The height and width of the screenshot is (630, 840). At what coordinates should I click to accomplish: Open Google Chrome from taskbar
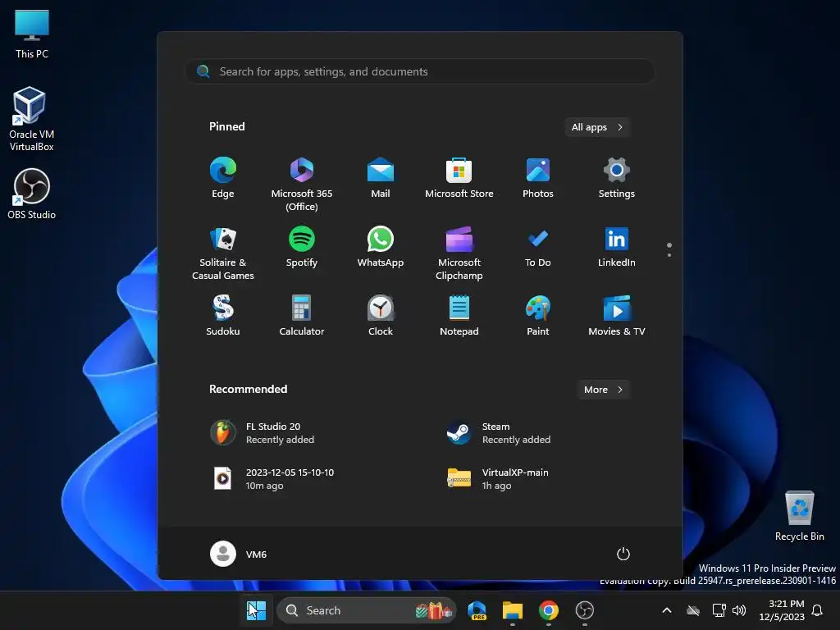tap(549, 610)
